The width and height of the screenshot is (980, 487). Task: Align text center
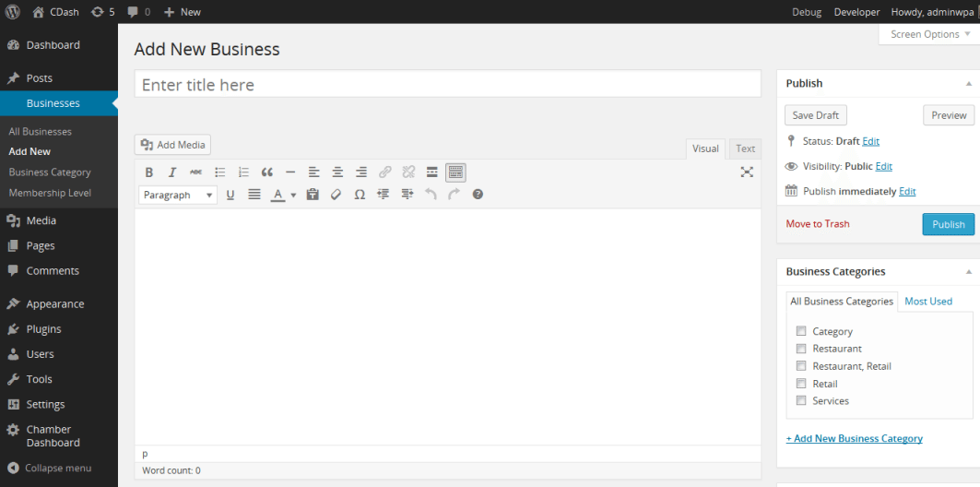click(337, 172)
